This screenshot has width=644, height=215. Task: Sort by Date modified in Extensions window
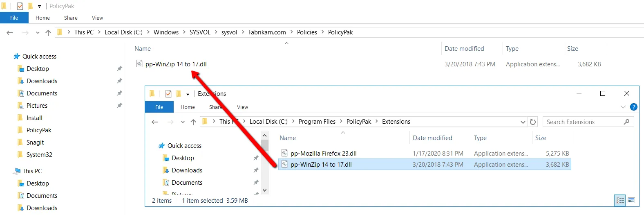(x=432, y=138)
